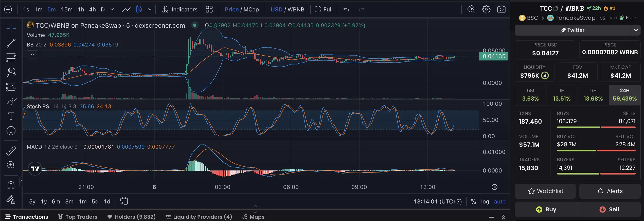Click the Buy button
The width and height of the screenshot is (644, 221).
pos(546,209)
